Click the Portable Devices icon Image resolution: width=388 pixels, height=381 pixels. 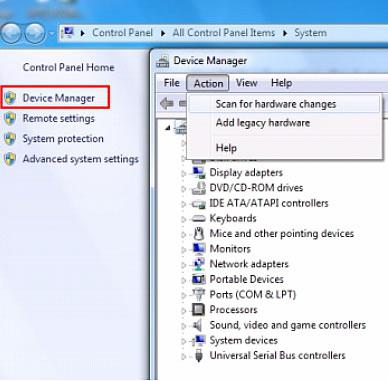(199, 279)
